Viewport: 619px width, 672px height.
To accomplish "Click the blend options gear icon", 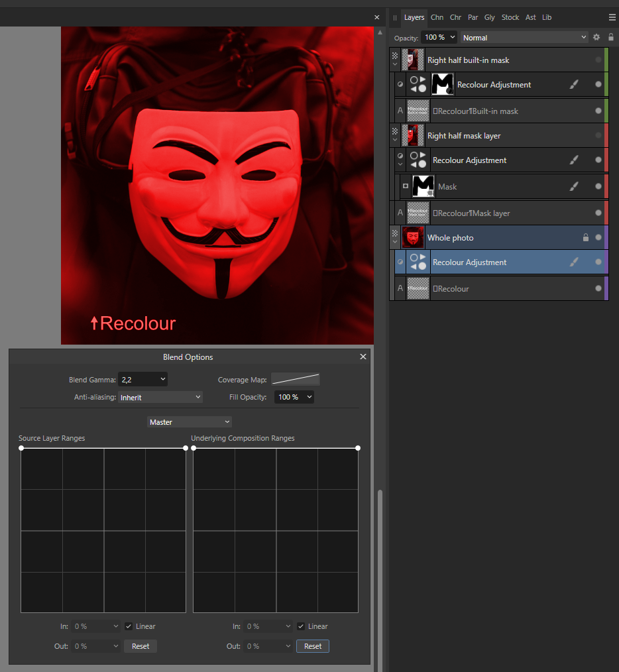I will point(596,37).
